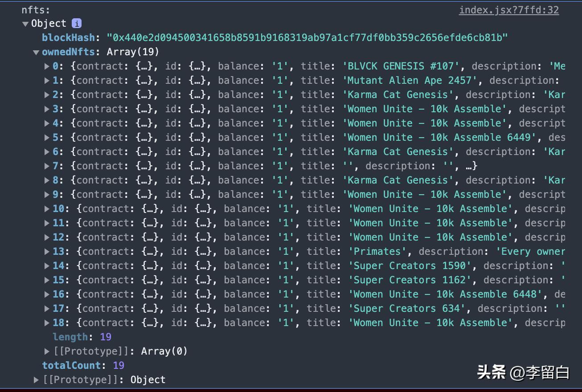Click the length property name
The image size is (582, 392).
point(70,337)
